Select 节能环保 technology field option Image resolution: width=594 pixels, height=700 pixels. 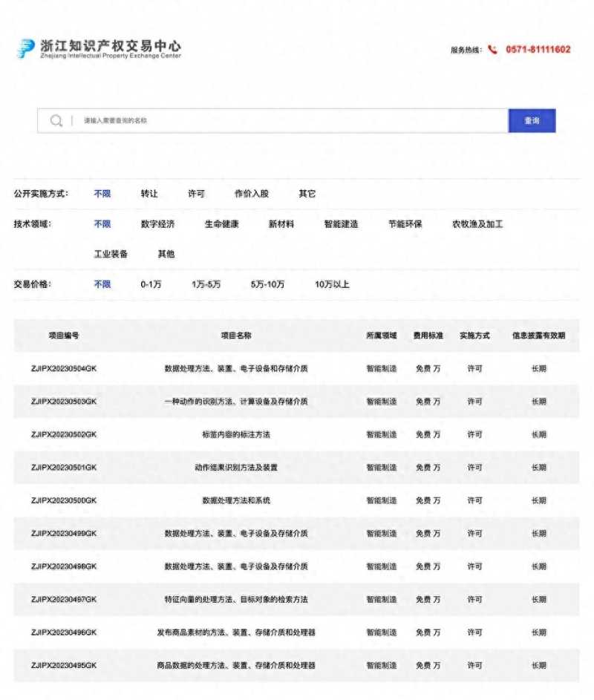tap(405, 224)
